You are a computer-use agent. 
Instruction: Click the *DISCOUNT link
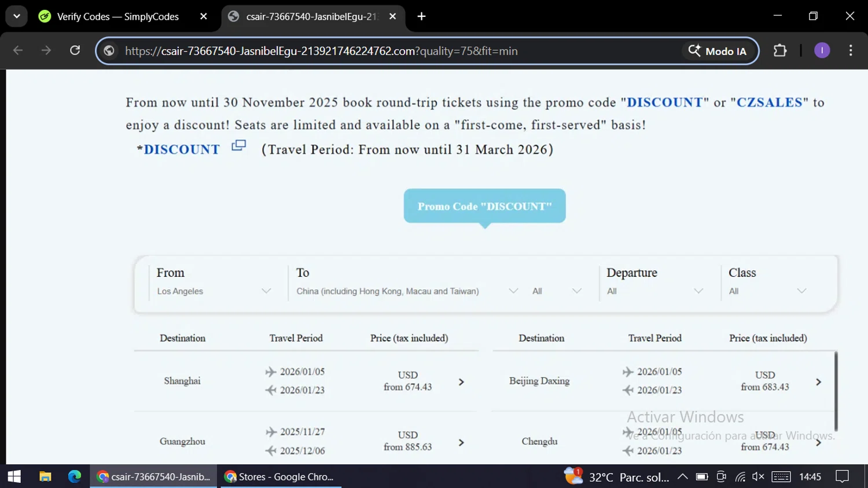tap(179, 149)
